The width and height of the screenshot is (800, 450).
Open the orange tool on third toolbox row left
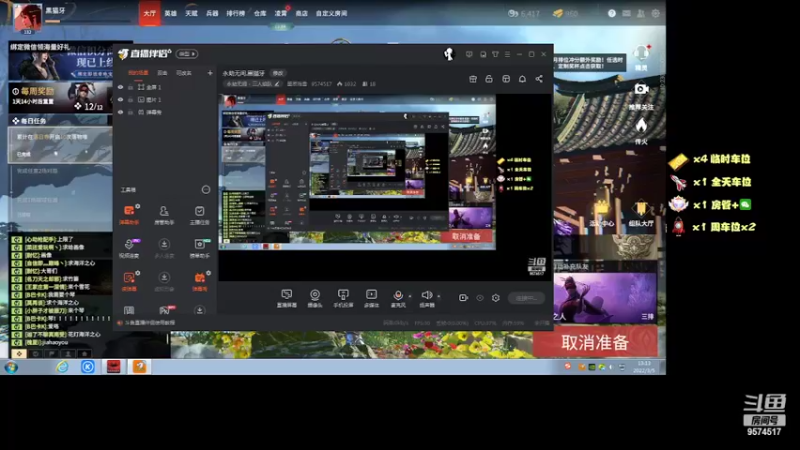(129, 281)
